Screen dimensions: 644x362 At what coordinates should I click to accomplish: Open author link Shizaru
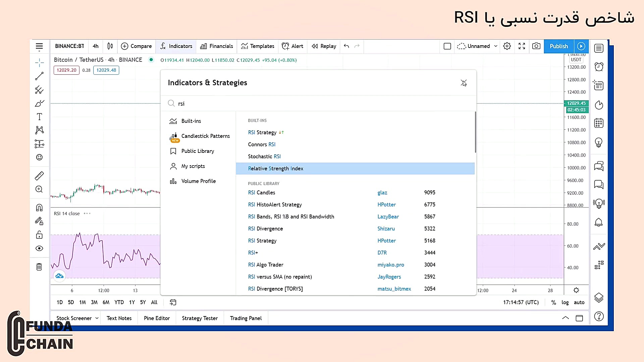(x=386, y=229)
